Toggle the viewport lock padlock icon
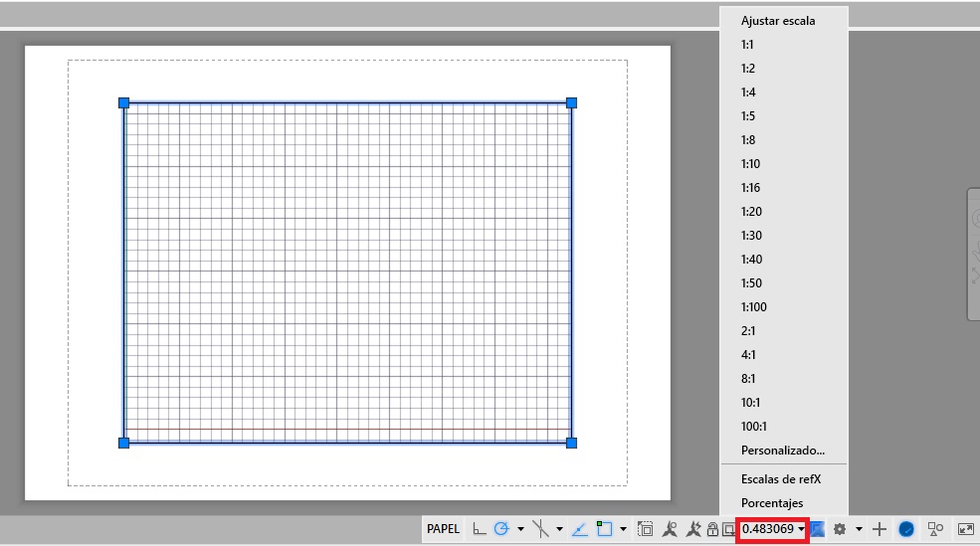 click(712, 529)
